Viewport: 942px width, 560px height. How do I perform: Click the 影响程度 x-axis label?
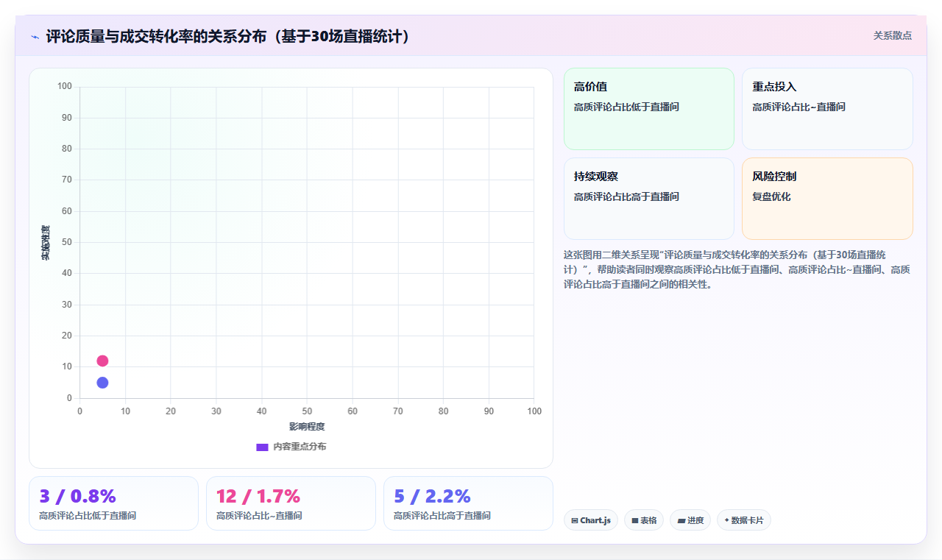tap(307, 427)
